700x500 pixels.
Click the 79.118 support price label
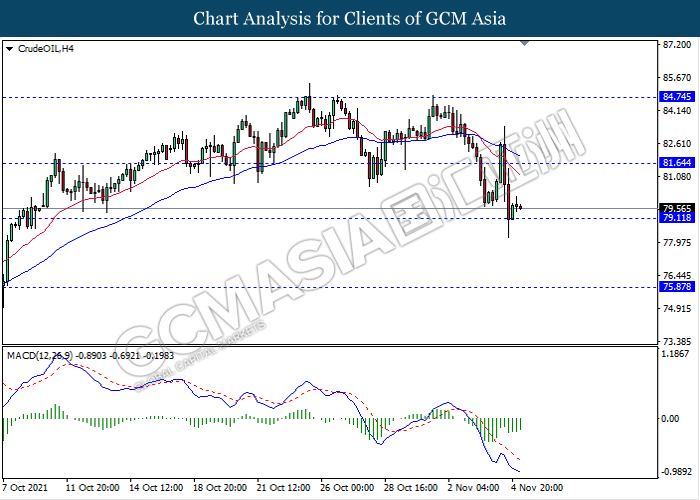click(677, 218)
